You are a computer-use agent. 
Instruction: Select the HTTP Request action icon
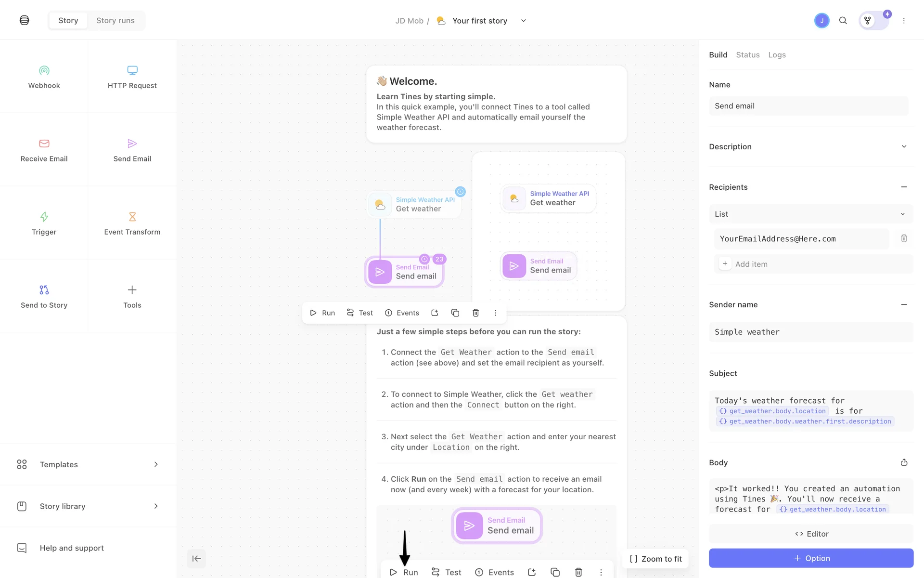[x=132, y=71]
